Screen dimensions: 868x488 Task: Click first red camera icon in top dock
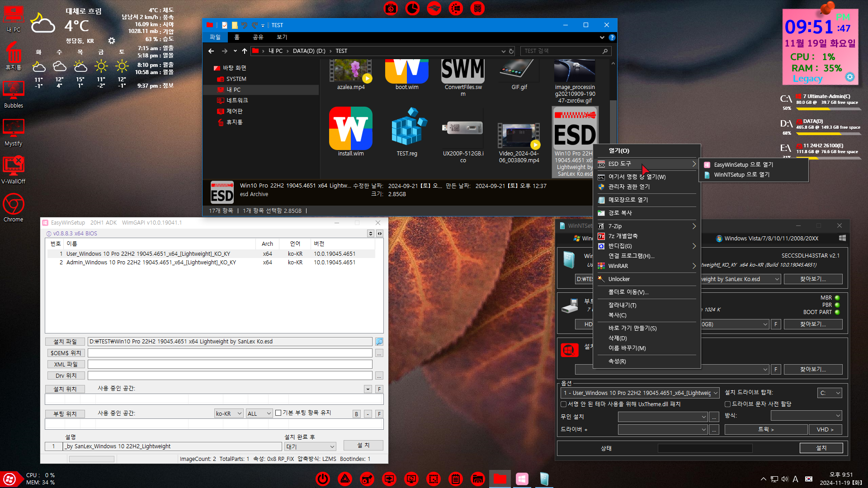pyautogui.click(x=391, y=8)
